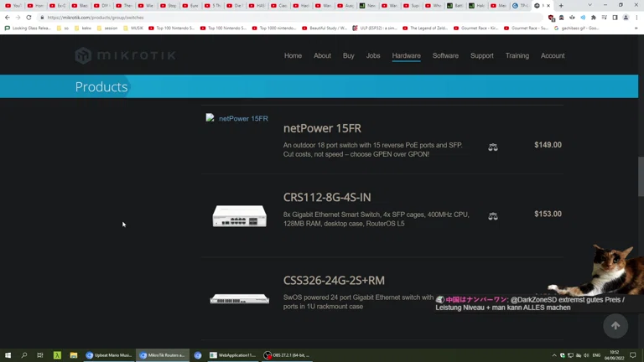
Task: Expand the hidden bookmarks overflow chevron
Action: [x=636, y=28]
